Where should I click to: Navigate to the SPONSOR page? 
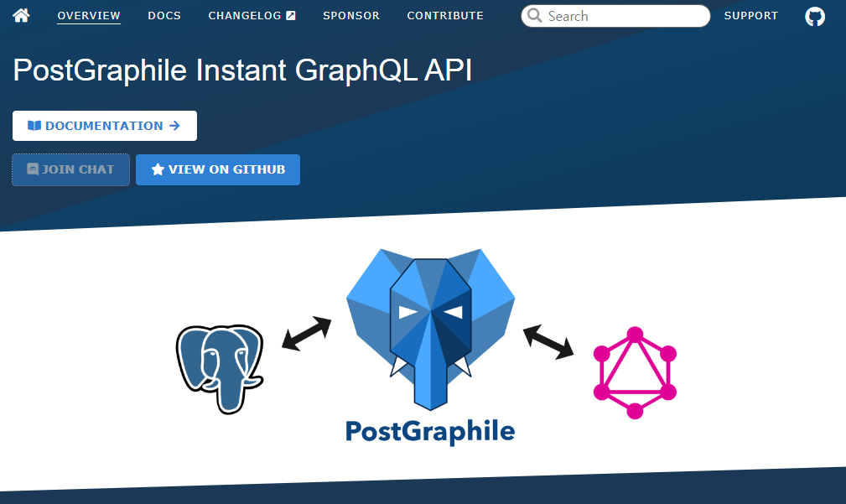tap(350, 15)
